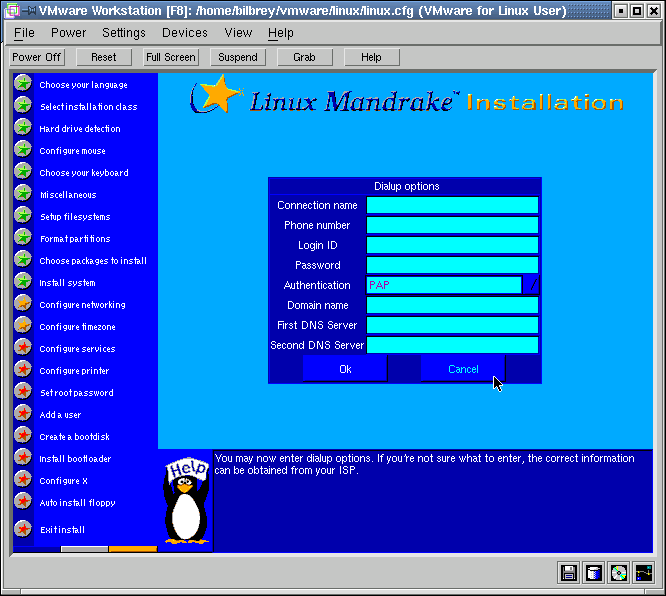
Task: Click the hard disk status icon
Action: click(594, 573)
